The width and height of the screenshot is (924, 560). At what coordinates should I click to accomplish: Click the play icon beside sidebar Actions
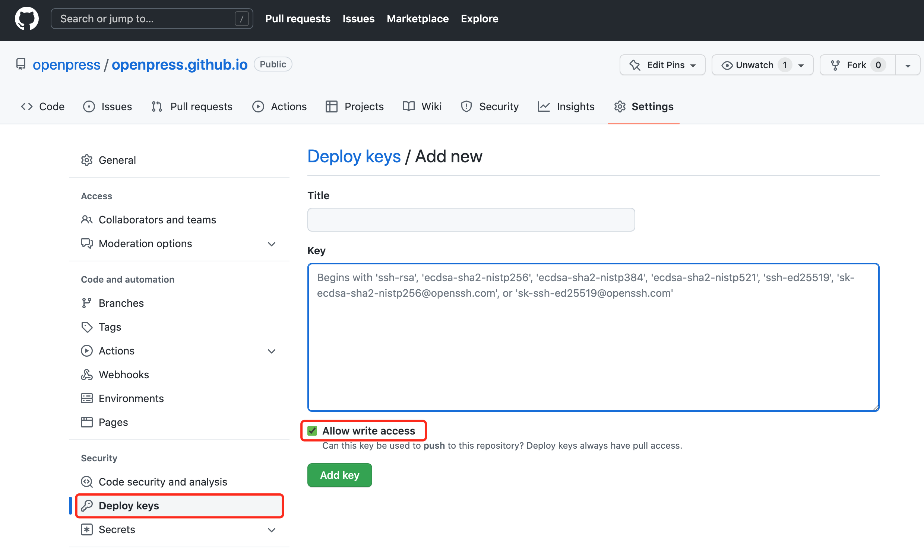[x=86, y=351]
